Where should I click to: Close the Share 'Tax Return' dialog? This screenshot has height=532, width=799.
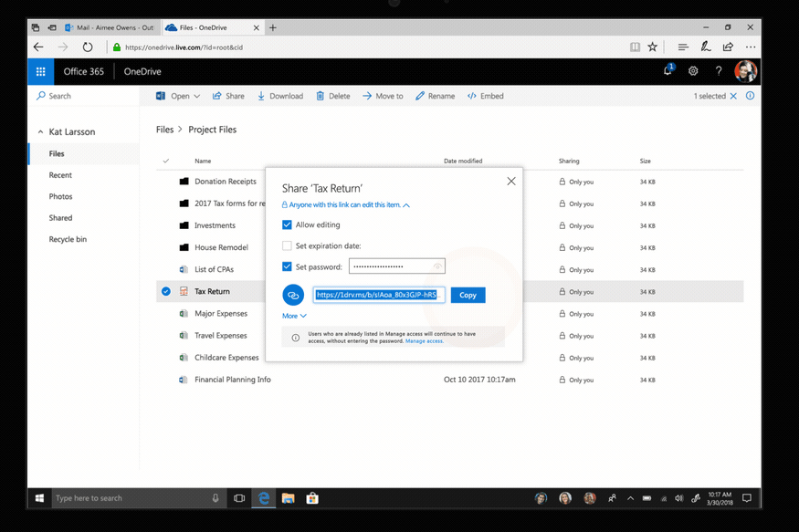[511, 182]
